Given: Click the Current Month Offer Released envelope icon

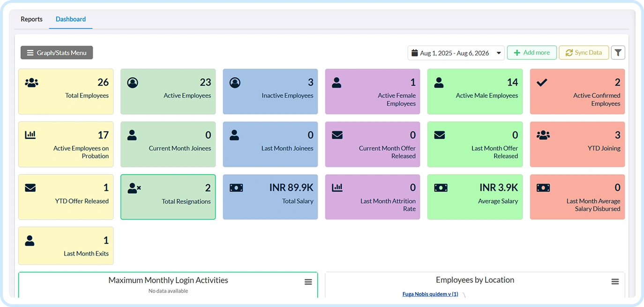Looking at the screenshot, I should [x=337, y=135].
